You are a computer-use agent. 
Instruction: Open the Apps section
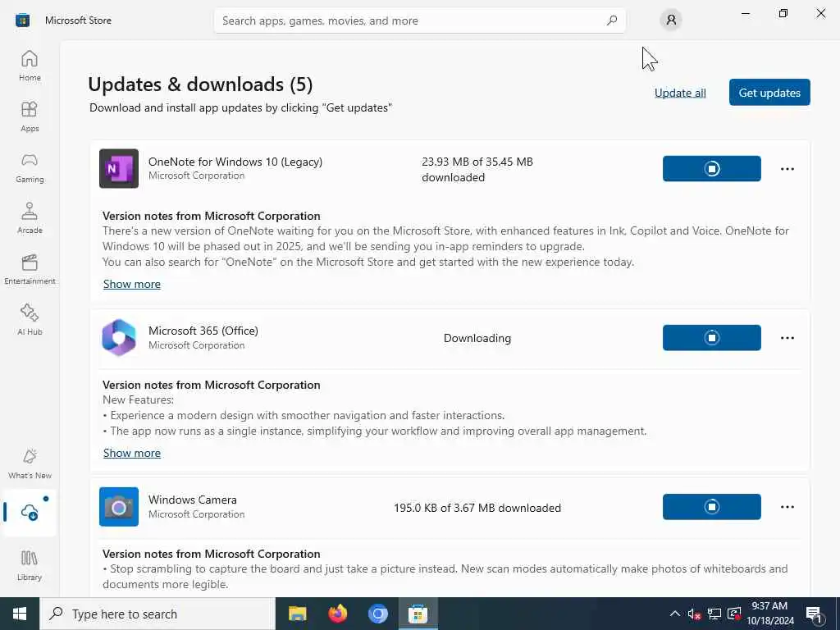[x=30, y=116]
